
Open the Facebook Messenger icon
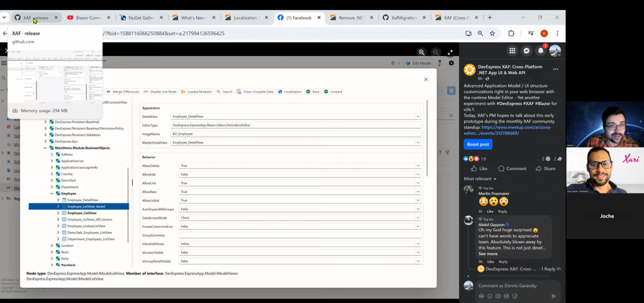pyautogui.click(x=526, y=51)
